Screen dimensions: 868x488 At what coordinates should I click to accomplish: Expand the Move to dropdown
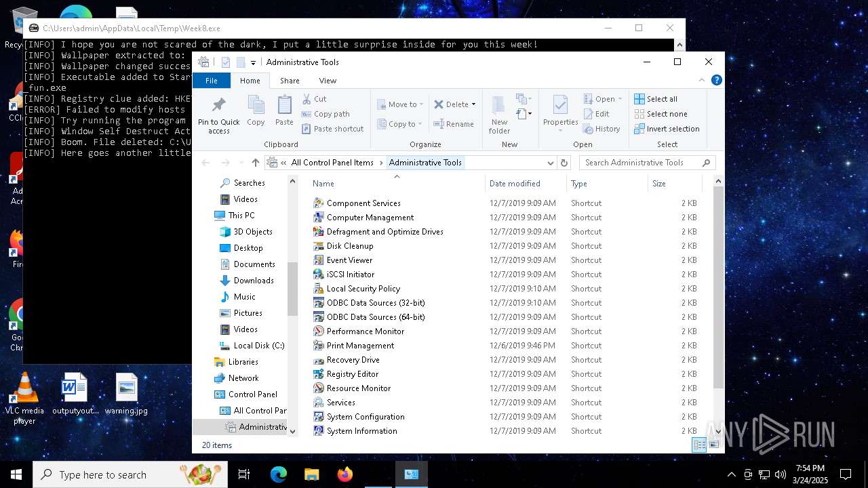421,104
